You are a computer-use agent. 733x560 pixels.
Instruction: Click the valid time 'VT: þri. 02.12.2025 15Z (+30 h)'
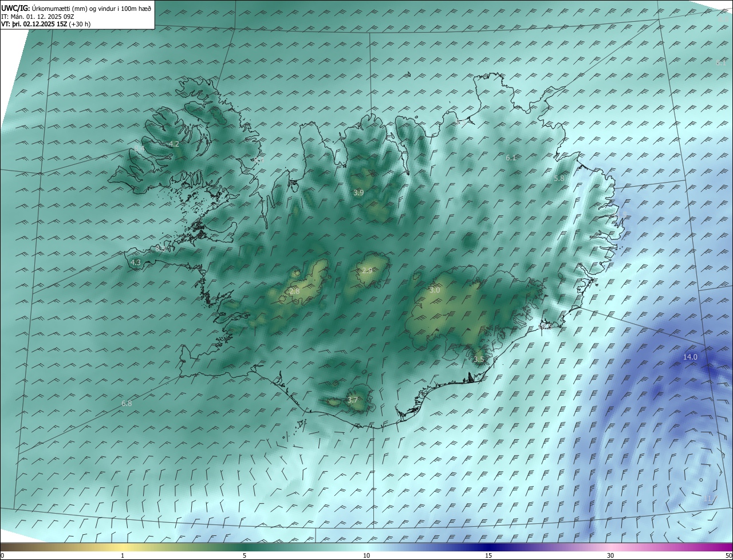click(x=46, y=24)
